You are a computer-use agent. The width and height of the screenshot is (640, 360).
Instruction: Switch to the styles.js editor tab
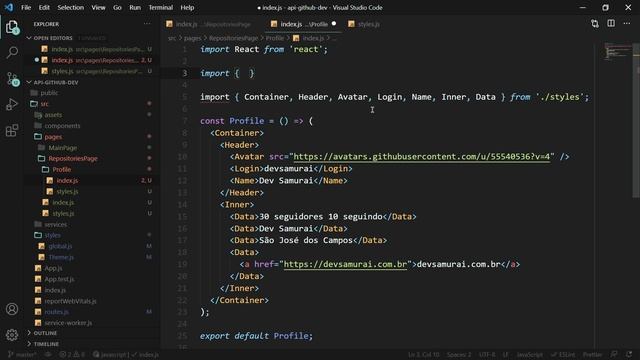pyautogui.click(x=364, y=24)
